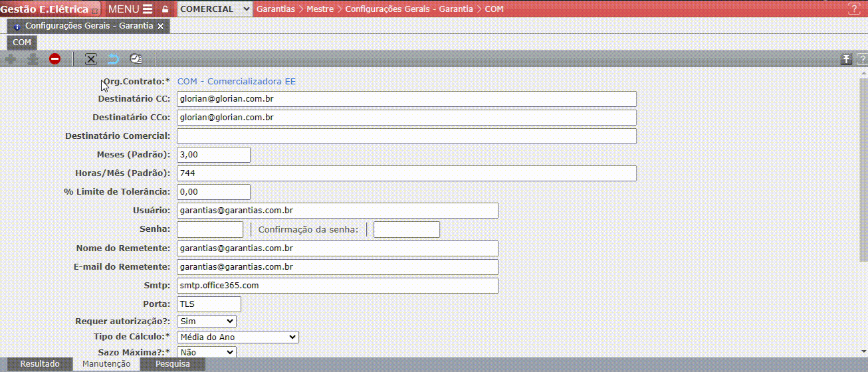
Task: Switch to the Resultado tab
Action: click(x=39, y=364)
